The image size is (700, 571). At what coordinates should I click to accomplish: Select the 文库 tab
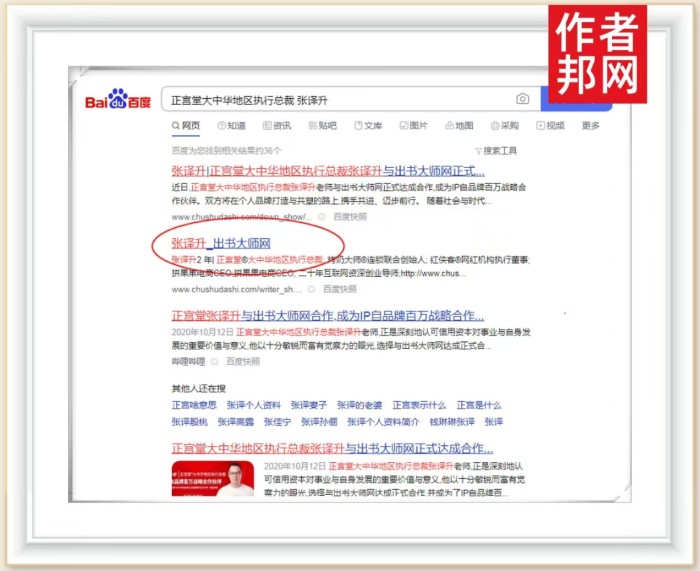[x=368, y=126]
